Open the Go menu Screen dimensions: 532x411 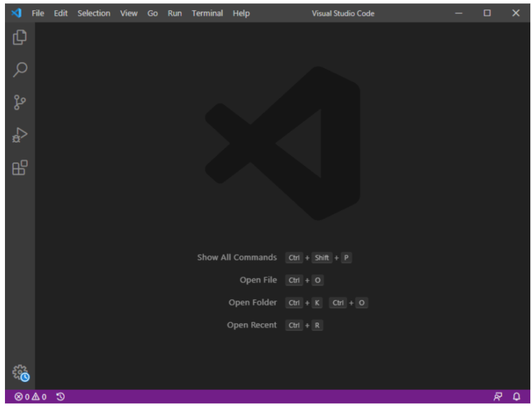pyautogui.click(x=152, y=13)
